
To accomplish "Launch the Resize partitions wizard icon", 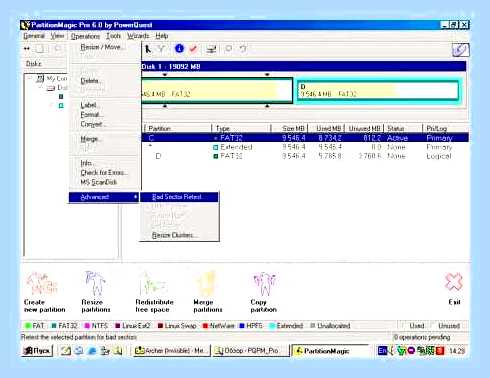I will click(x=95, y=283).
